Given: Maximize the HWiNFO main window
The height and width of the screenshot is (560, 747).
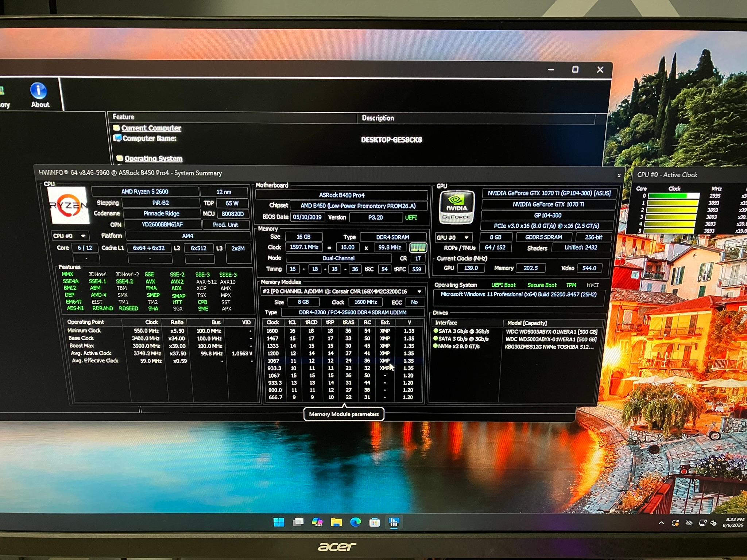Looking at the screenshot, I should pyautogui.click(x=575, y=69).
